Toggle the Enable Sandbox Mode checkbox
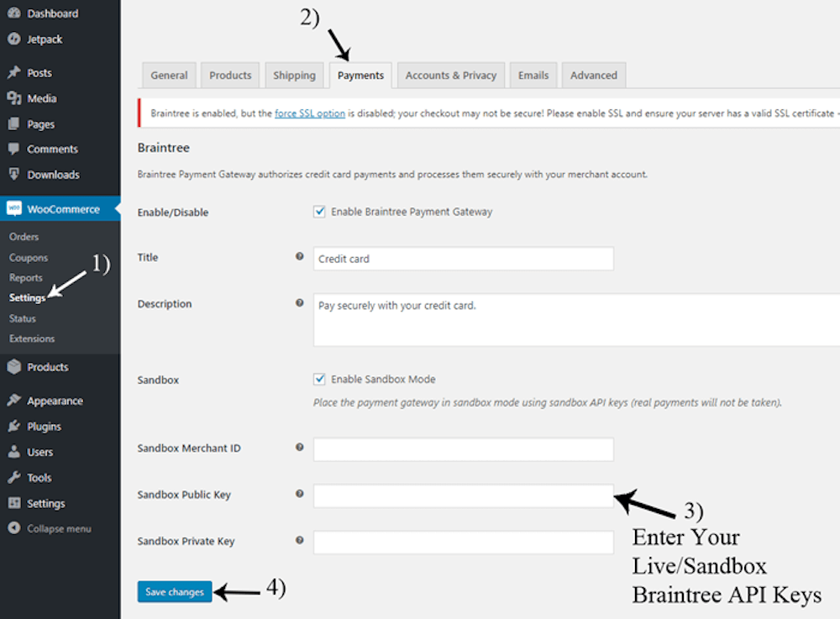The height and width of the screenshot is (619, 840). 319,379
